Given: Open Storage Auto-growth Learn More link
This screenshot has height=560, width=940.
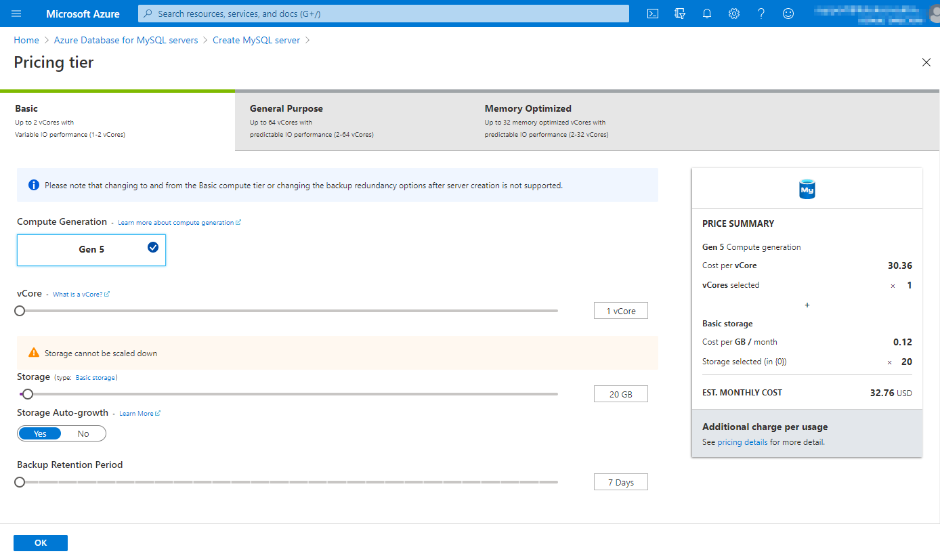Looking at the screenshot, I should pos(140,413).
